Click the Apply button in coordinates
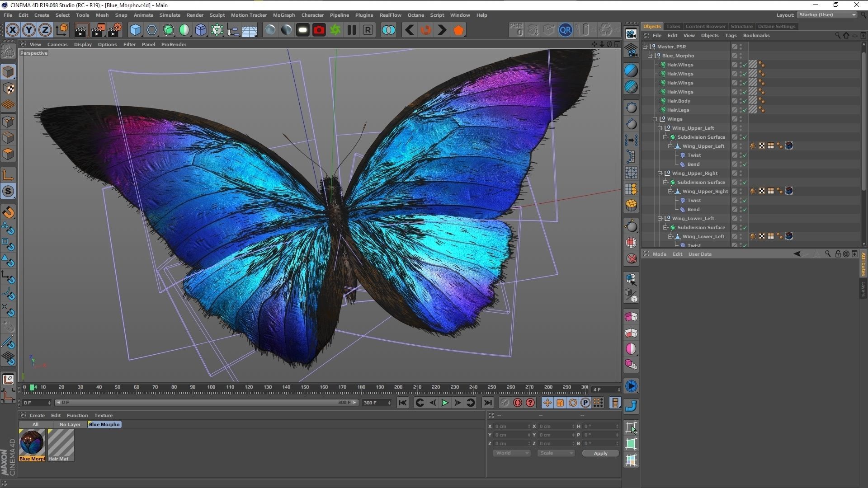The image size is (868, 488). pyautogui.click(x=600, y=453)
